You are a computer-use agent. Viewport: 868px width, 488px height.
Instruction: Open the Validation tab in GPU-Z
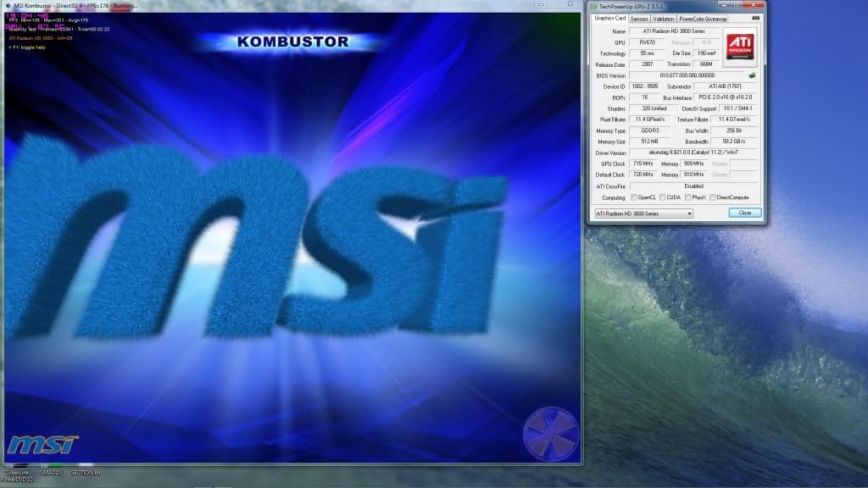[x=663, y=19]
